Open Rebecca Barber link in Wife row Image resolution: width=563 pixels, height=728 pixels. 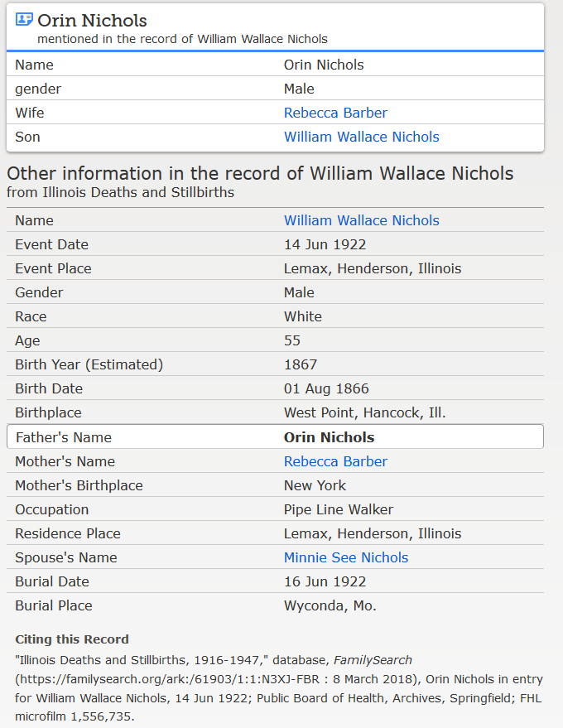[335, 113]
